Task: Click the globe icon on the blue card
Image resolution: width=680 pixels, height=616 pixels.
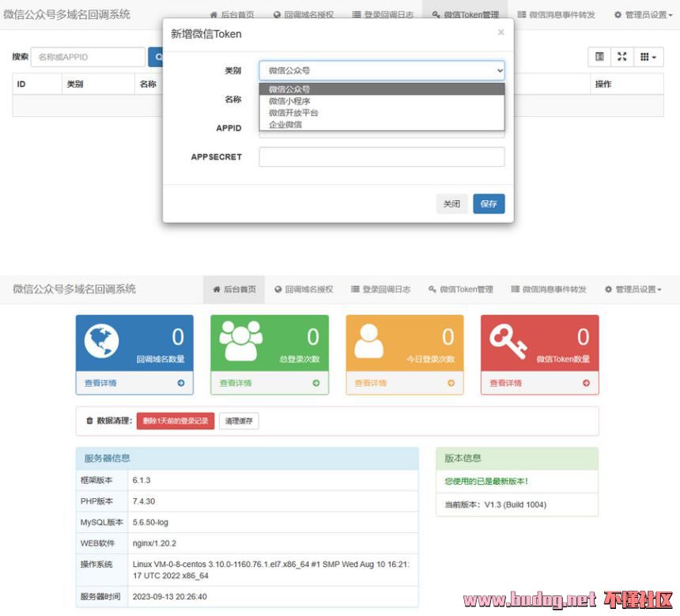Action: click(102, 341)
